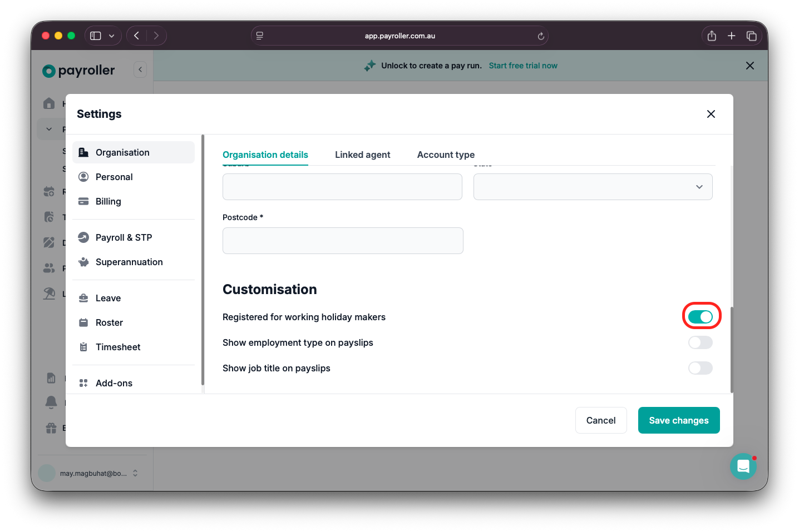
Task: Click the Timesheet menu label
Action: pos(118,347)
